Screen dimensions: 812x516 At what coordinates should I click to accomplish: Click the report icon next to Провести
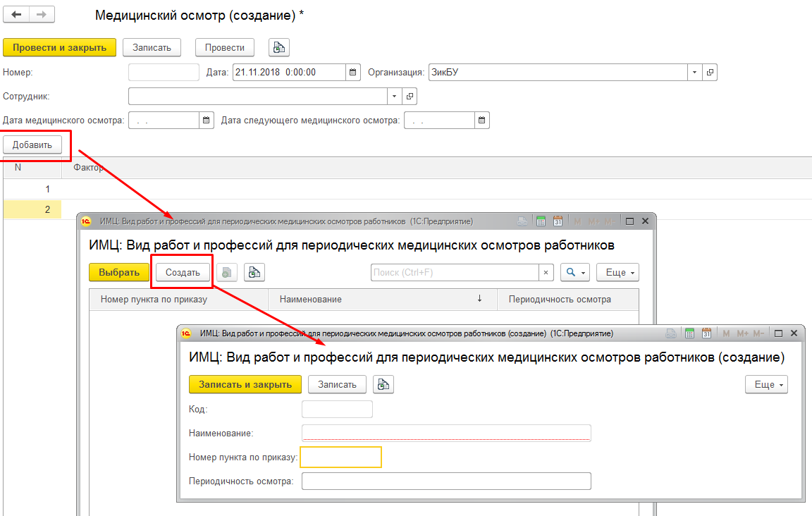click(279, 48)
